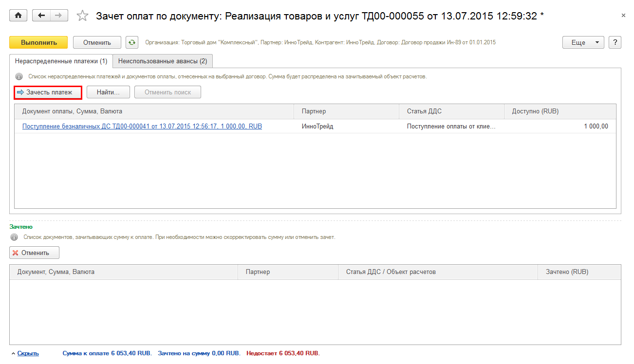Click Отменить button with red X

34,253
